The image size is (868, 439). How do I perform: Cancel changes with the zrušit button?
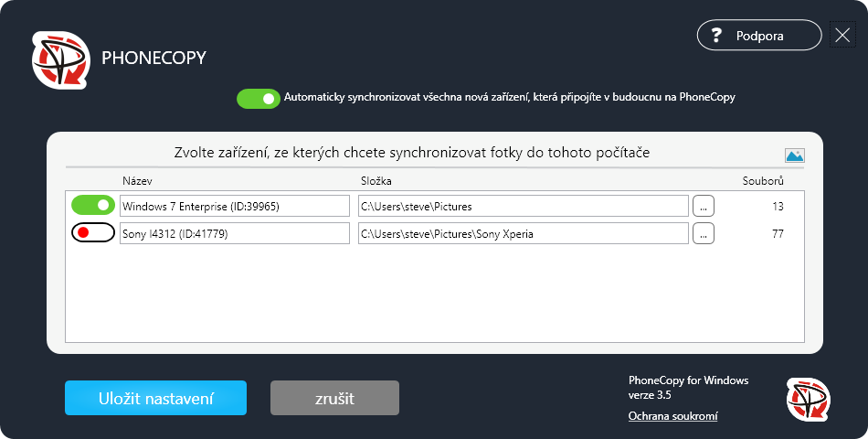click(x=334, y=399)
